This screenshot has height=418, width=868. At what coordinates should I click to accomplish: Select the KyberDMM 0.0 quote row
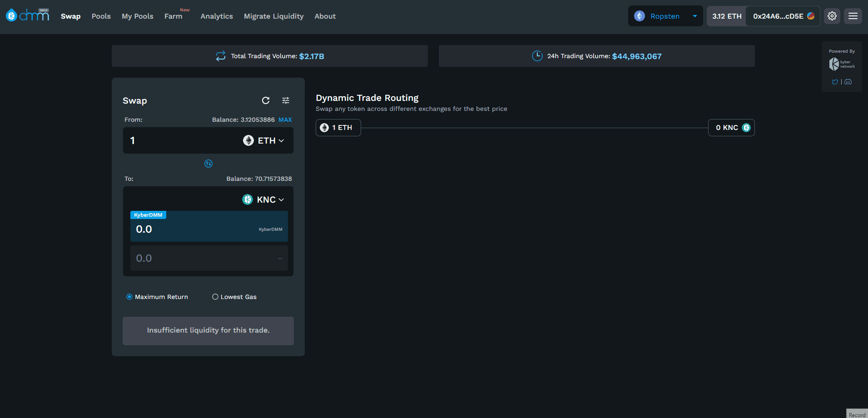point(209,229)
